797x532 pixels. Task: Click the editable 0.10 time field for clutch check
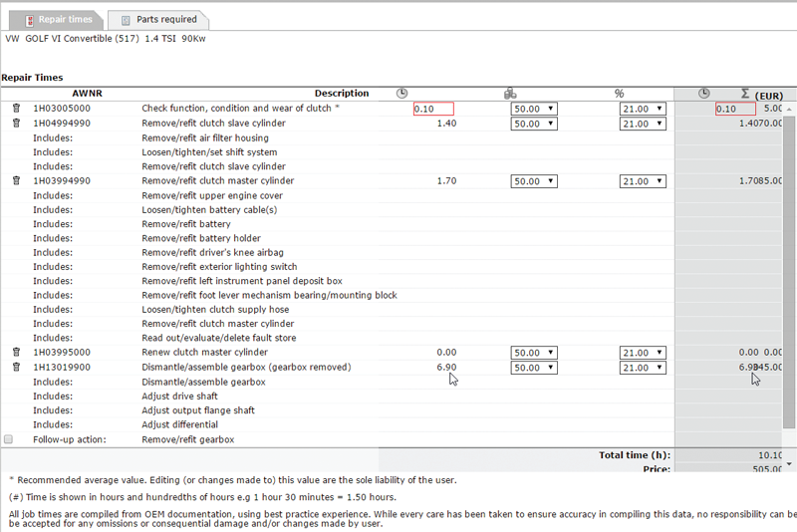tap(433, 109)
